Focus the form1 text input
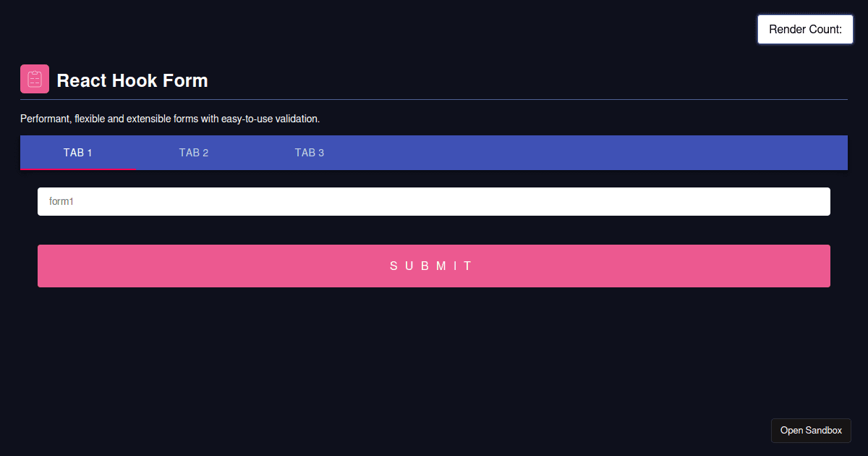Image resolution: width=868 pixels, height=456 pixels. click(x=433, y=201)
